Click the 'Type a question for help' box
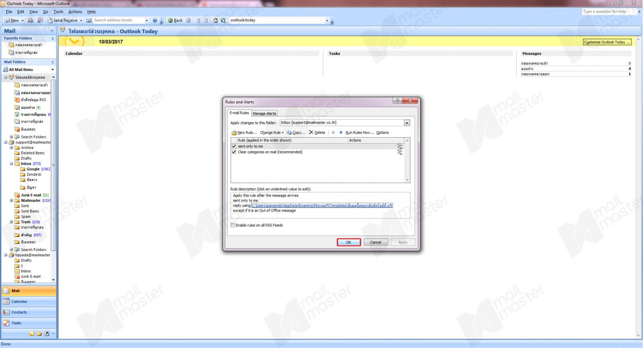 [x=609, y=12]
